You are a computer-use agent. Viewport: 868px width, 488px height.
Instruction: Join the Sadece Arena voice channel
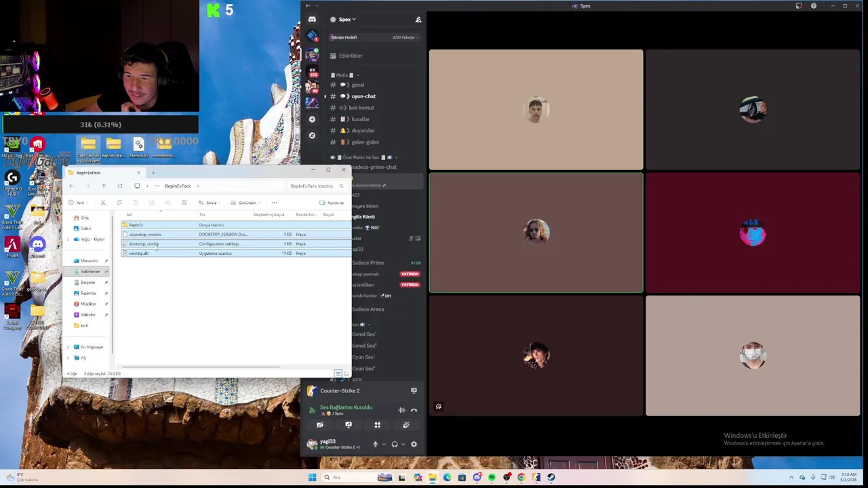click(x=367, y=309)
